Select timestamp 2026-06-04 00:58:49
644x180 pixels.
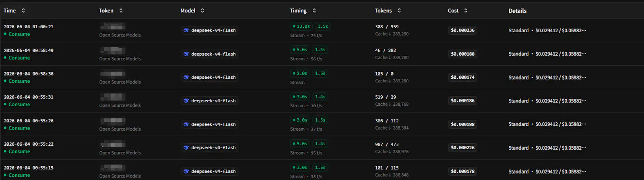(29, 50)
